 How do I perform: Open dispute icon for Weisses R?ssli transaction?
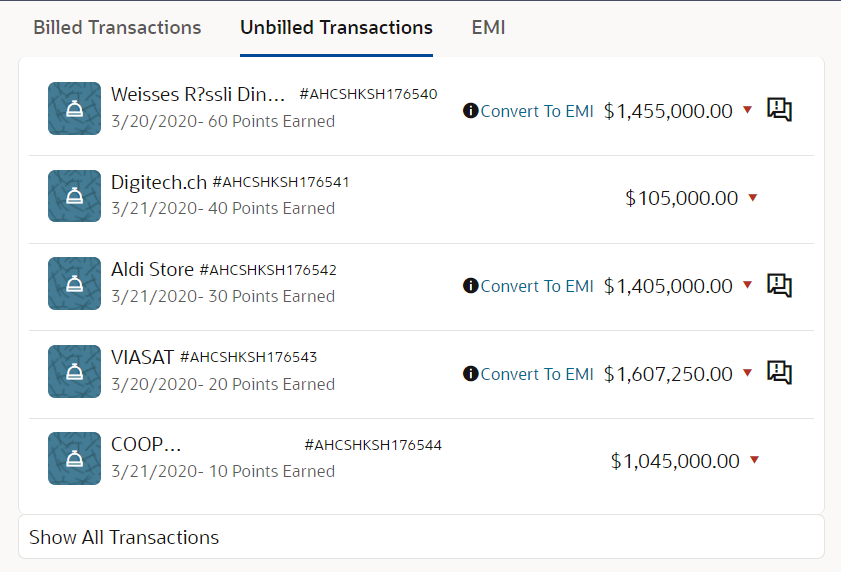coord(779,110)
